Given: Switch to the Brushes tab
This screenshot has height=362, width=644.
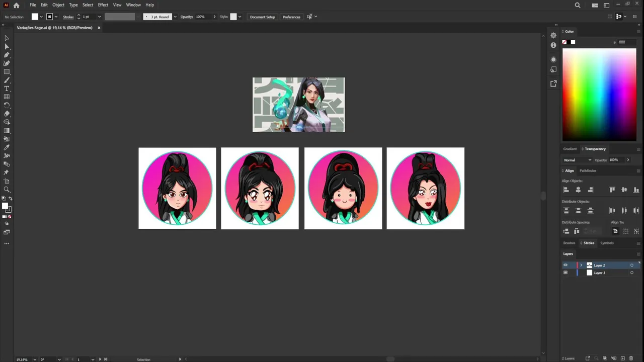Looking at the screenshot, I should pos(569,243).
